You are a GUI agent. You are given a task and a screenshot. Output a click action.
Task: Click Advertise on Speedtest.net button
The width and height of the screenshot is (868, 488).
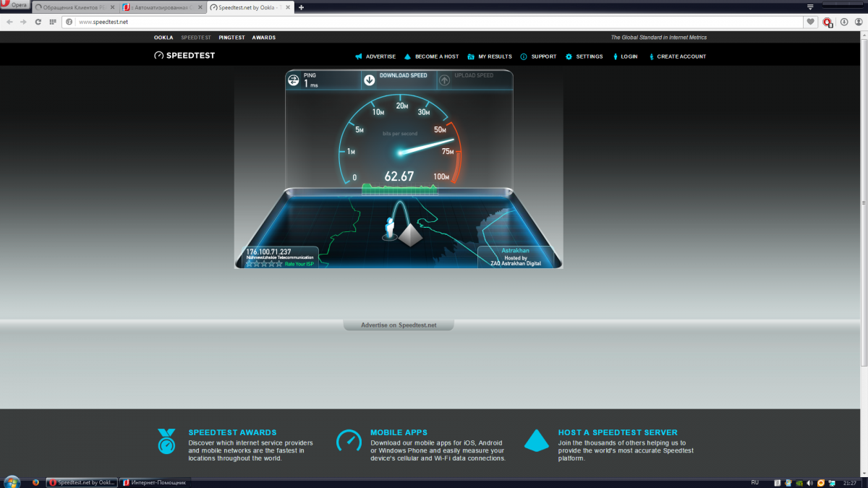click(399, 325)
